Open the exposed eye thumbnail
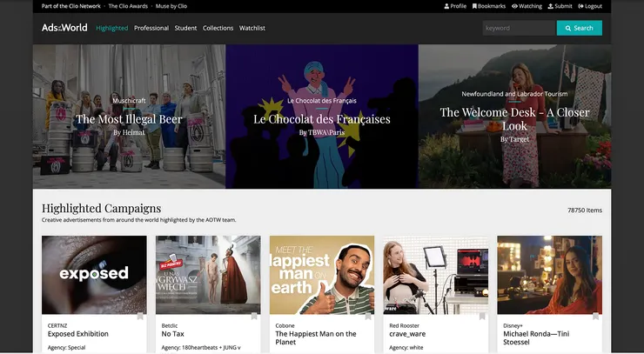This screenshot has height=354, width=644. point(94,275)
